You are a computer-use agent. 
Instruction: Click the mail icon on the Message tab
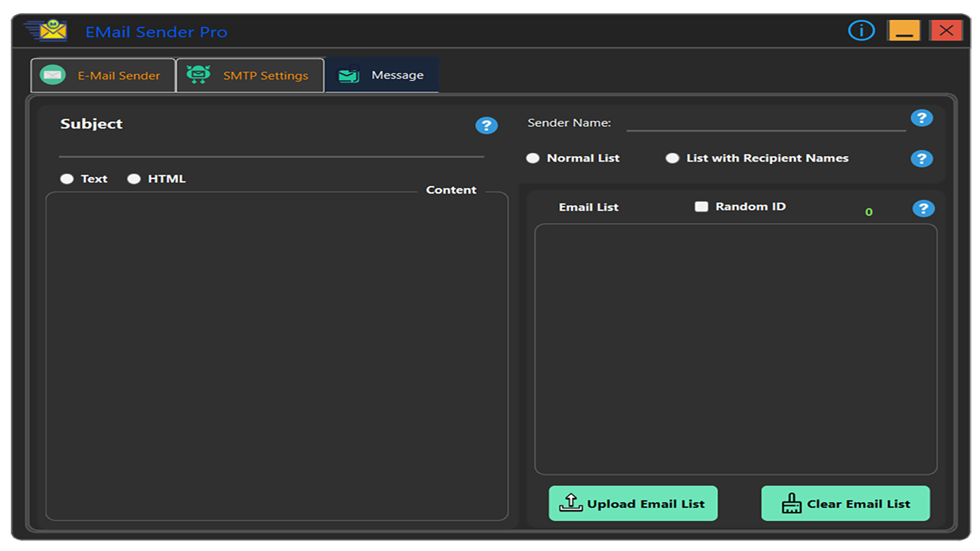click(348, 75)
